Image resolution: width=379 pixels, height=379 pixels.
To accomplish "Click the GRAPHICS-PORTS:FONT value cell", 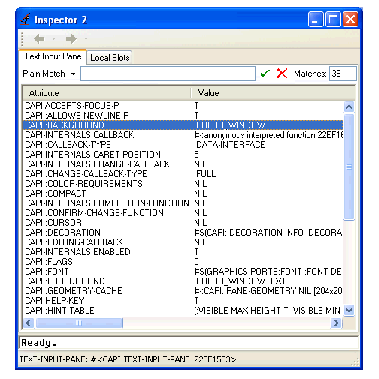I will point(268,271).
